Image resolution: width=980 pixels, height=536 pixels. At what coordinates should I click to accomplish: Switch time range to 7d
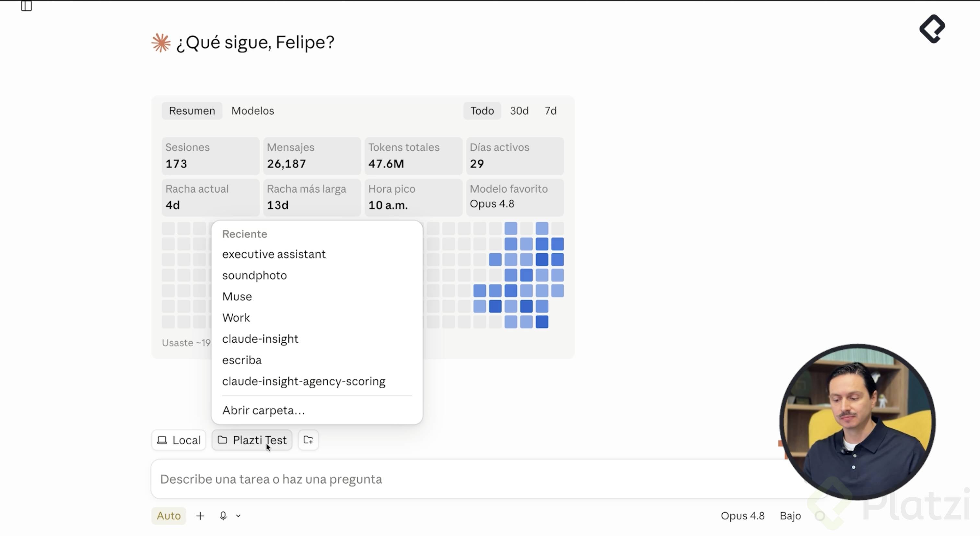551,111
